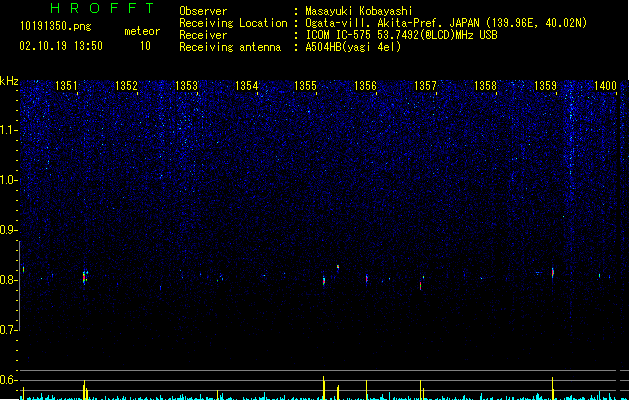
Task: Click the gray frequency range bar on axis
Action: point(19,286)
